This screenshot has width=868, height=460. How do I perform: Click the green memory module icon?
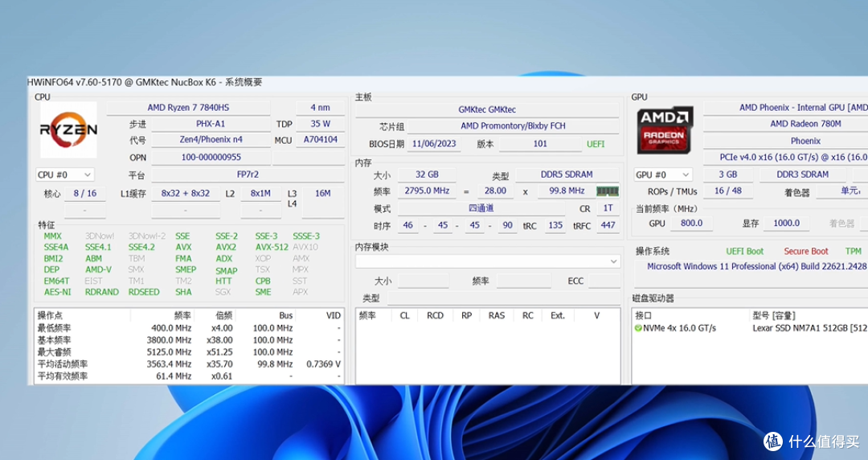(608, 191)
